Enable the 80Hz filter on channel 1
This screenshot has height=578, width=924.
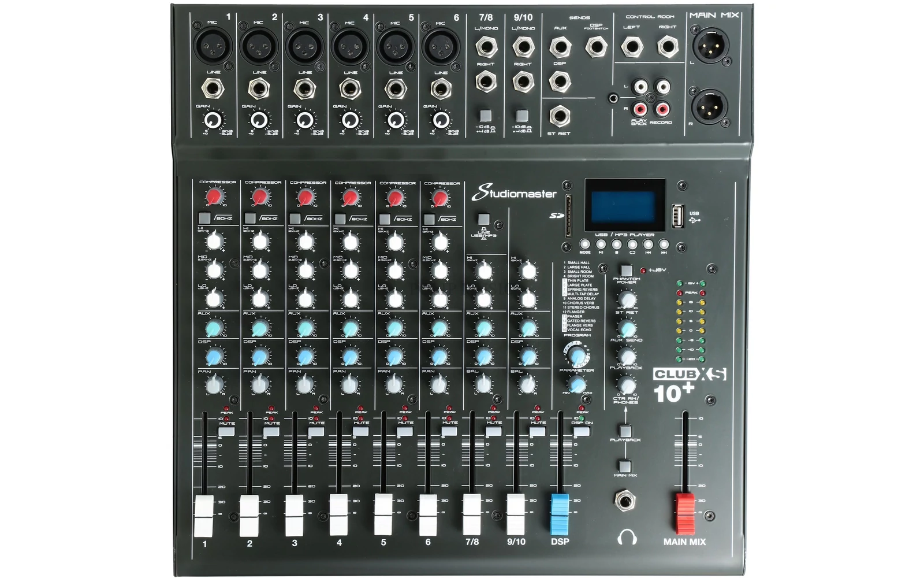pyautogui.click(x=204, y=218)
